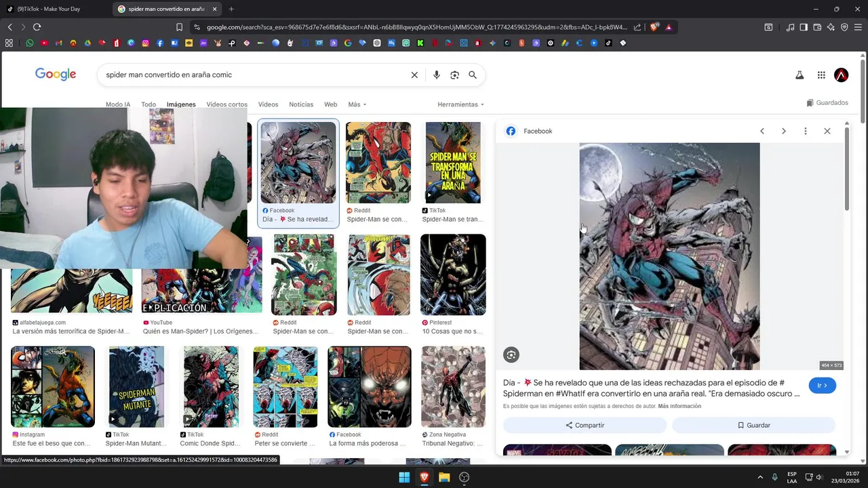
Task: Open YouTube 'Quién es Man-Spider?' result title
Action: [201, 331]
